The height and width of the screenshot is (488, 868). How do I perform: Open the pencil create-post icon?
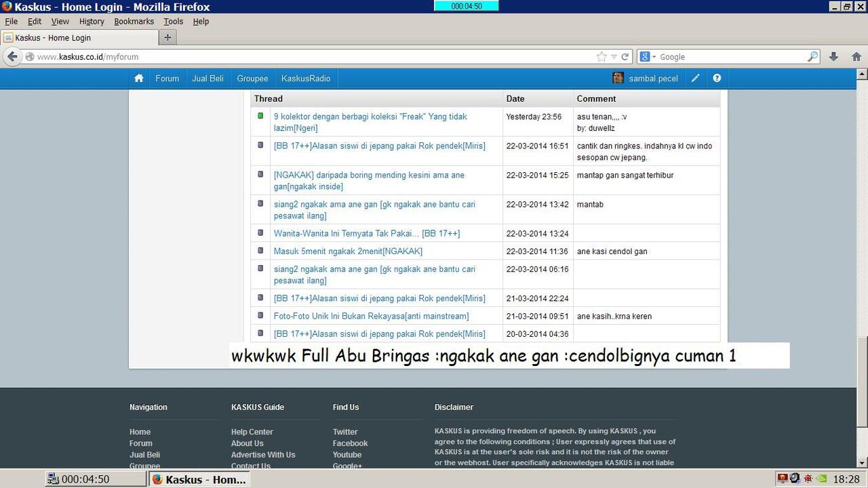695,78
